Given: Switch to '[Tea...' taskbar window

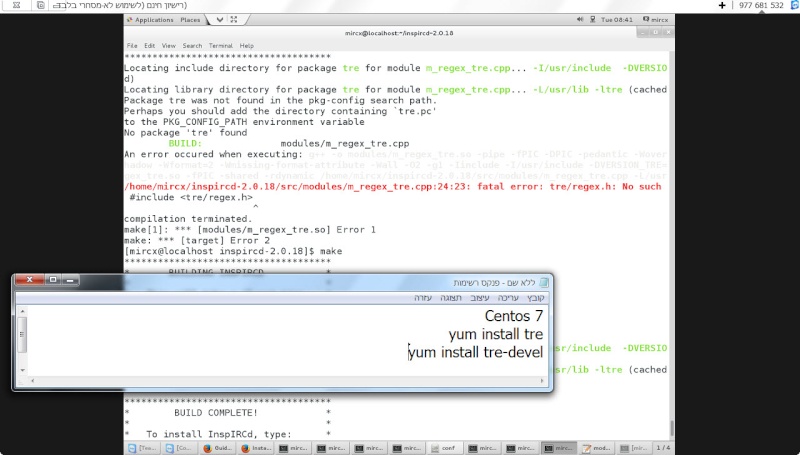Looking at the screenshot, I should 142,448.
